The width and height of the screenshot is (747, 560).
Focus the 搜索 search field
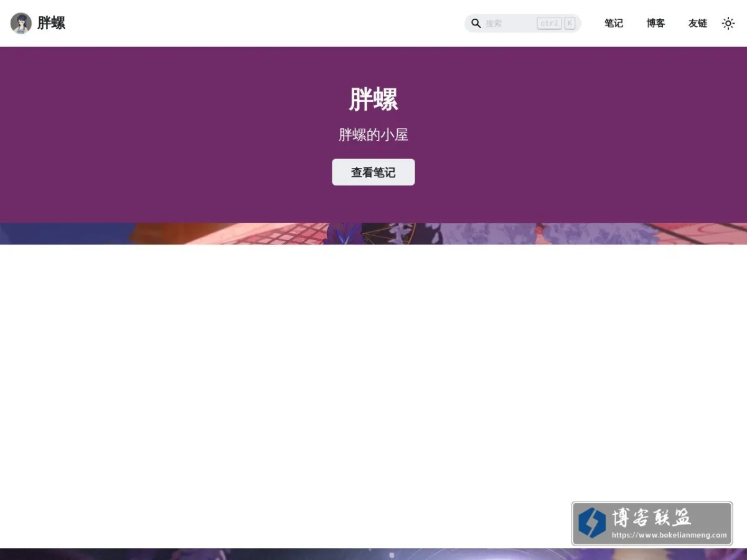tap(523, 23)
